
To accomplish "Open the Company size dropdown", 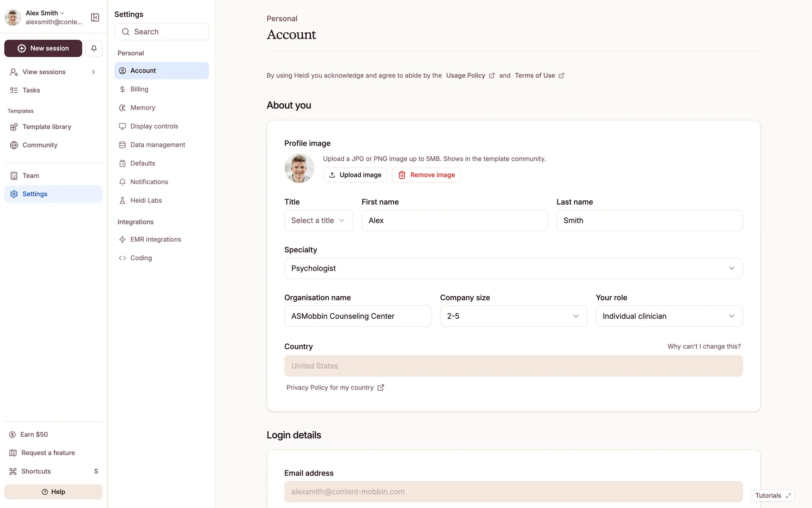I will (513, 316).
